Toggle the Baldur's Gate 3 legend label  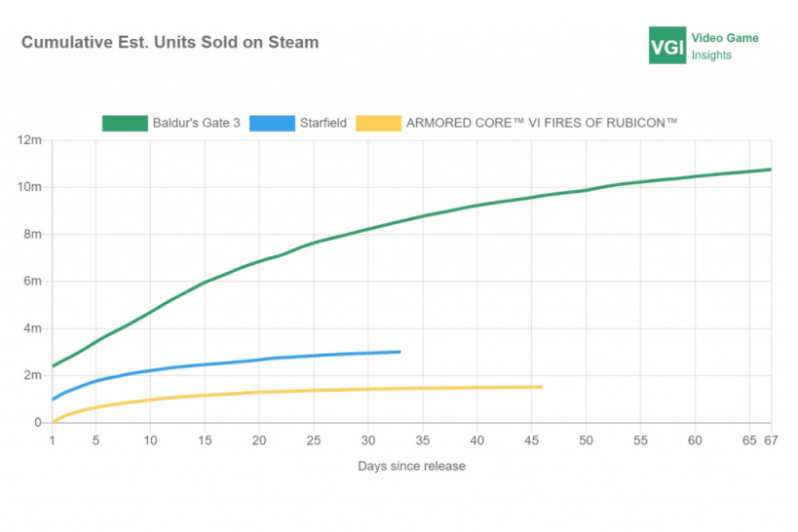(x=196, y=123)
